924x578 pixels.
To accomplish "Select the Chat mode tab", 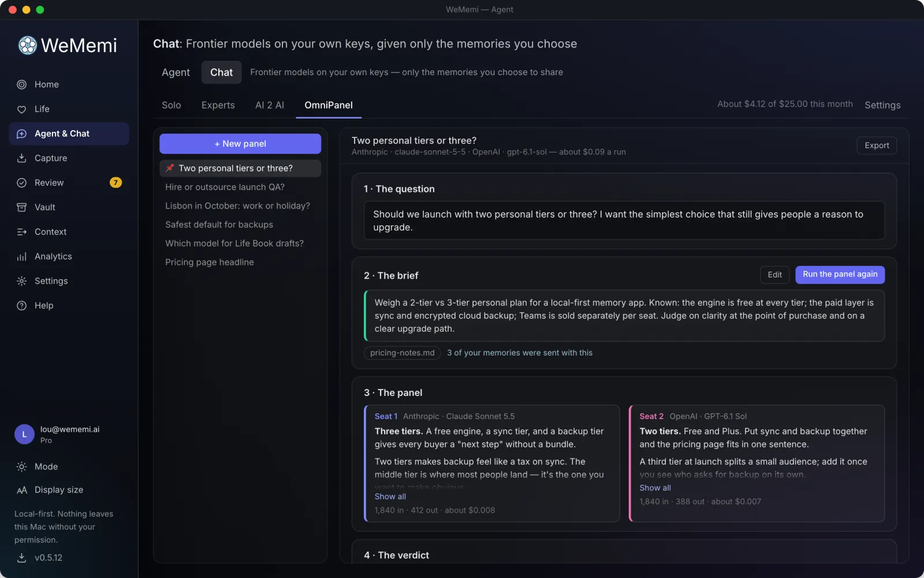I will [x=222, y=72].
